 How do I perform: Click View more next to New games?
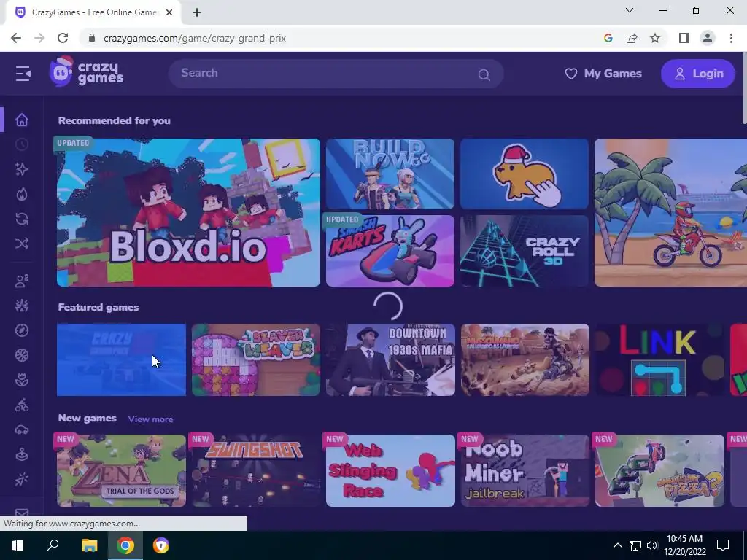(150, 419)
